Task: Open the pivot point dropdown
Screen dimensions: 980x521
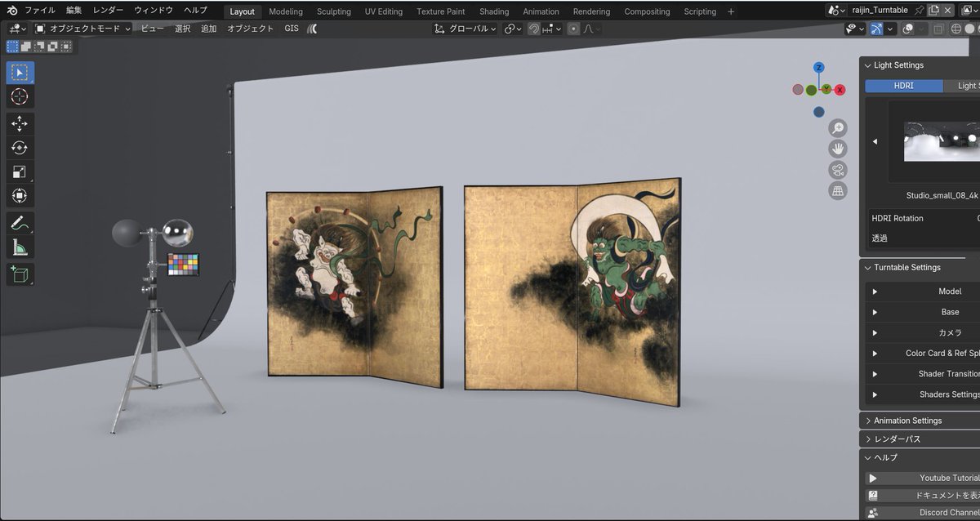Action: click(x=513, y=29)
